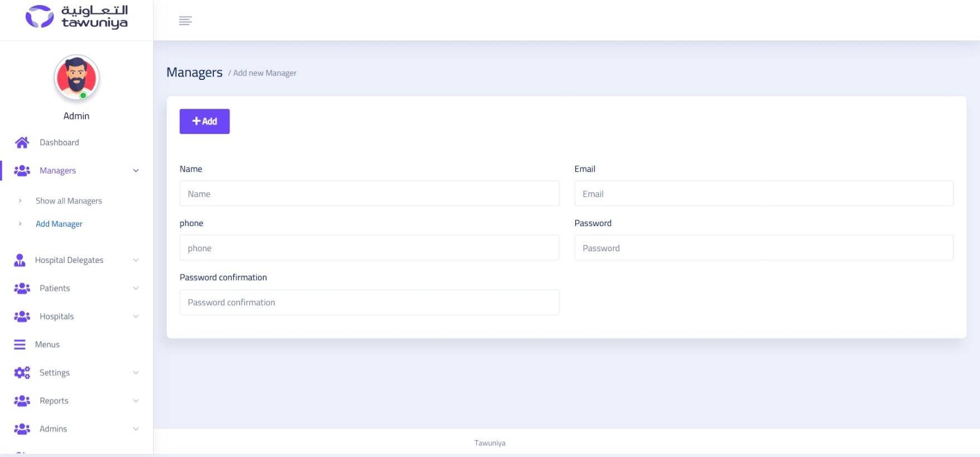The image size is (980, 457).
Task: Expand the Patients submenu arrow
Action: pos(136,288)
